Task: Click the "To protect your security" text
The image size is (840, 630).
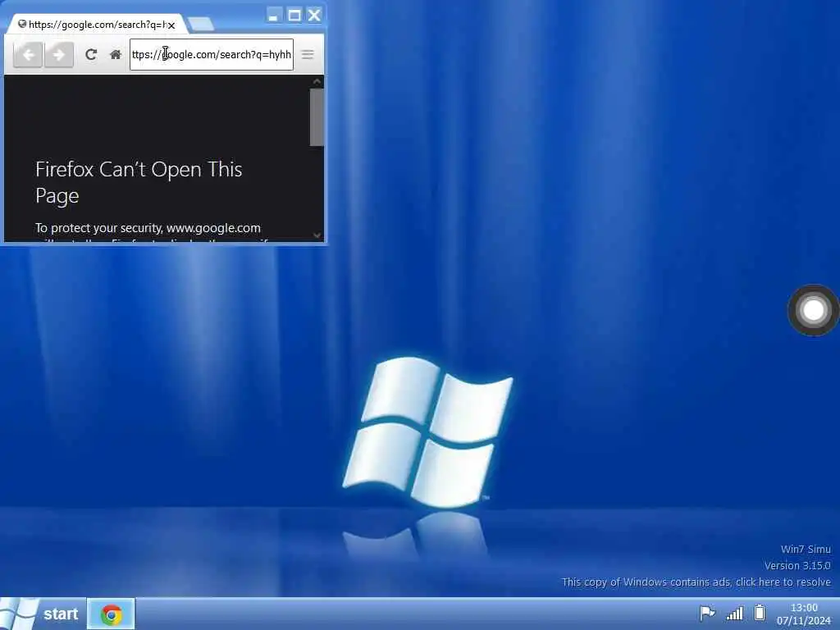Action: (148, 228)
